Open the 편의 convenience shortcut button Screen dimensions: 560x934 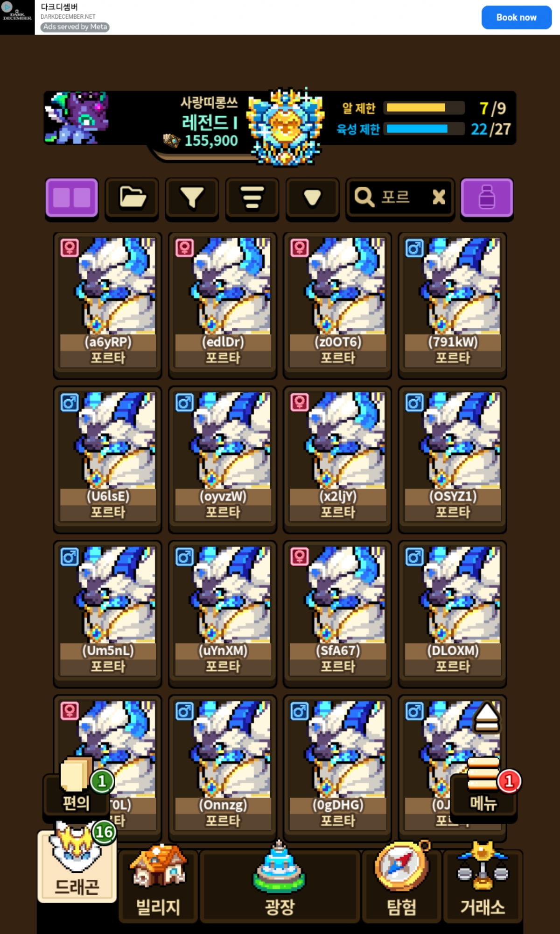(x=77, y=790)
